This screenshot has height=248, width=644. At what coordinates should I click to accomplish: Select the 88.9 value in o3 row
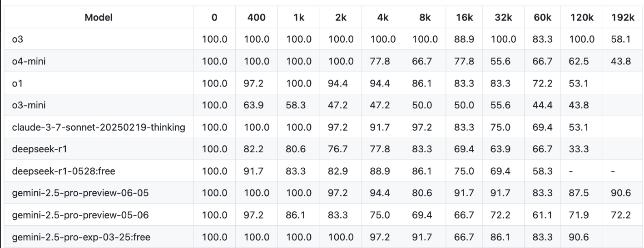[x=464, y=39]
